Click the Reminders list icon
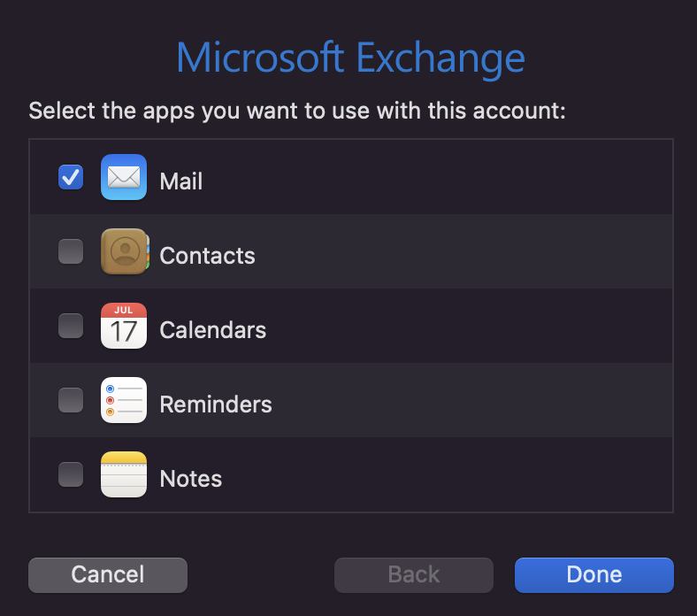This screenshot has width=697, height=616. 124,400
